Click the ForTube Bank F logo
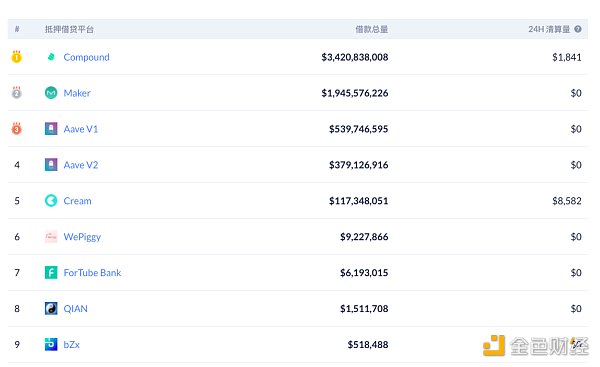Viewport: 600px width, 367px height. click(51, 272)
